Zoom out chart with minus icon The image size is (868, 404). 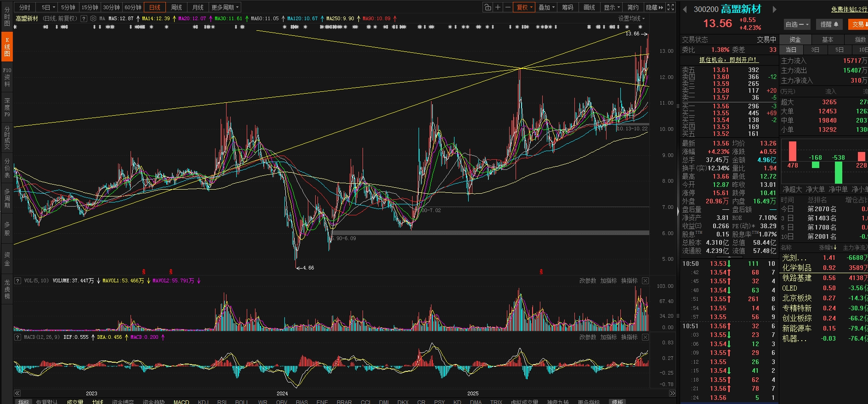[508, 7]
